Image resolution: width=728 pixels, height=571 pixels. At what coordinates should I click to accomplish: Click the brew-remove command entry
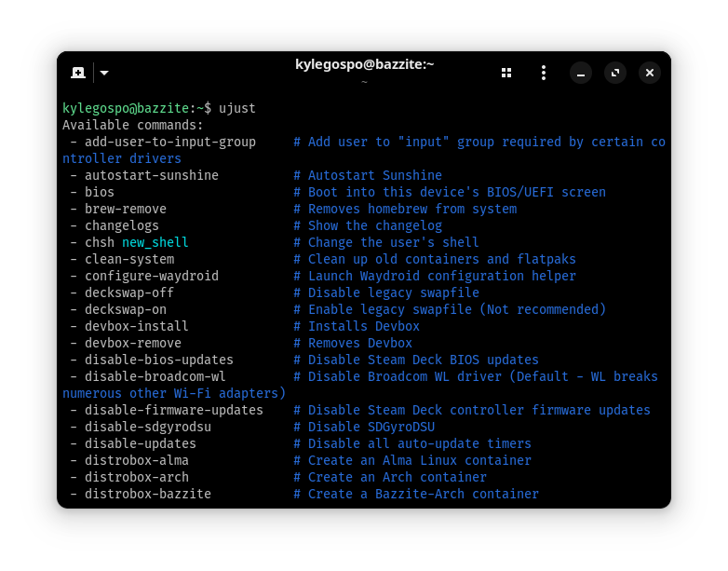[x=125, y=209]
